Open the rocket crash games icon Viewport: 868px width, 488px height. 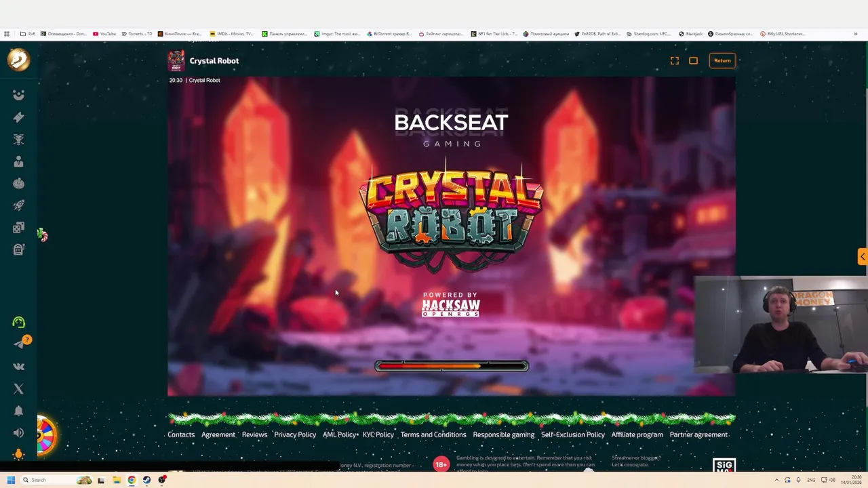(18, 205)
